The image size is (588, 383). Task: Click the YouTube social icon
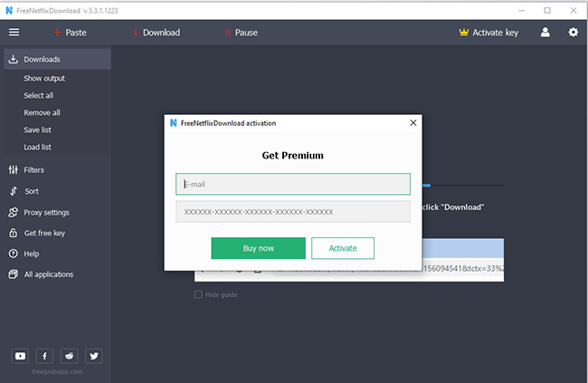[x=20, y=356]
